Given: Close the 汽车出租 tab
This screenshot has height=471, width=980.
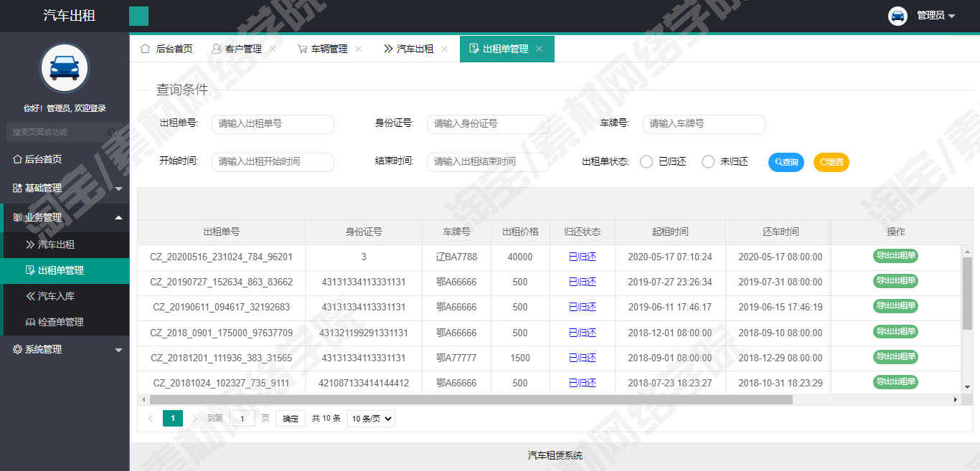Looking at the screenshot, I should click(x=445, y=49).
